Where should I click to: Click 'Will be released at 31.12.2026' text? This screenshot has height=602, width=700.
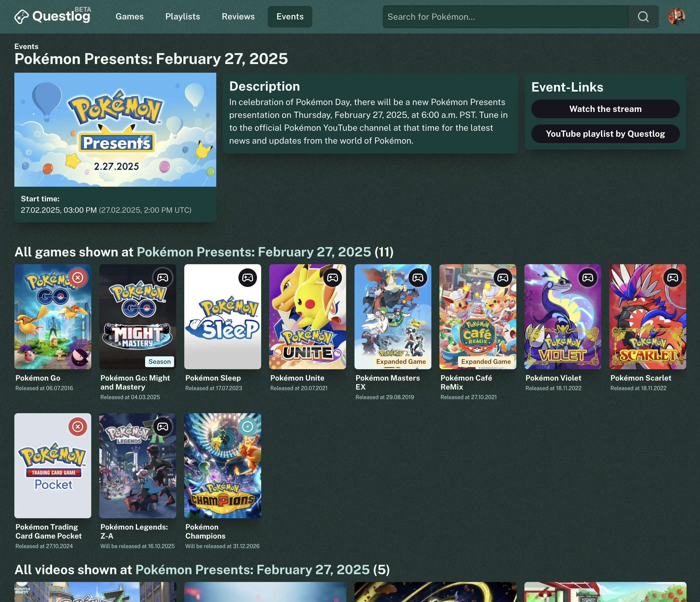222,546
